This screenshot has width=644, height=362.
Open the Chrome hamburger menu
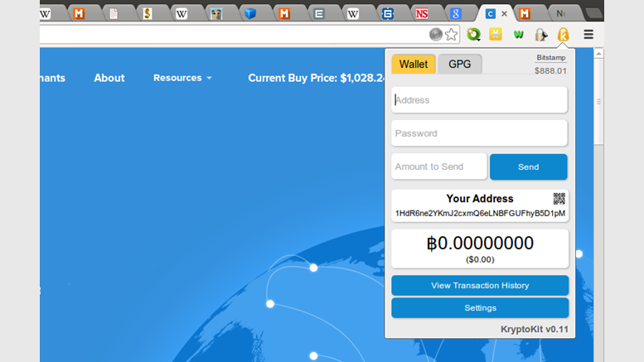point(588,35)
